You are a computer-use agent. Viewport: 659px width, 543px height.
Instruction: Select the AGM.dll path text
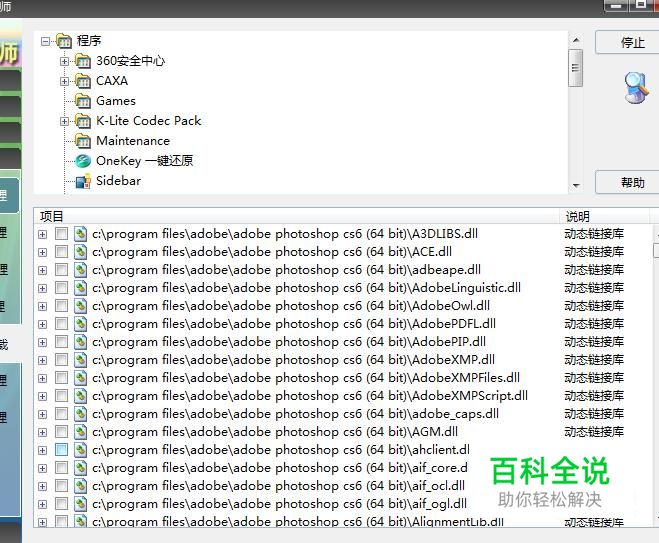point(275,432)
